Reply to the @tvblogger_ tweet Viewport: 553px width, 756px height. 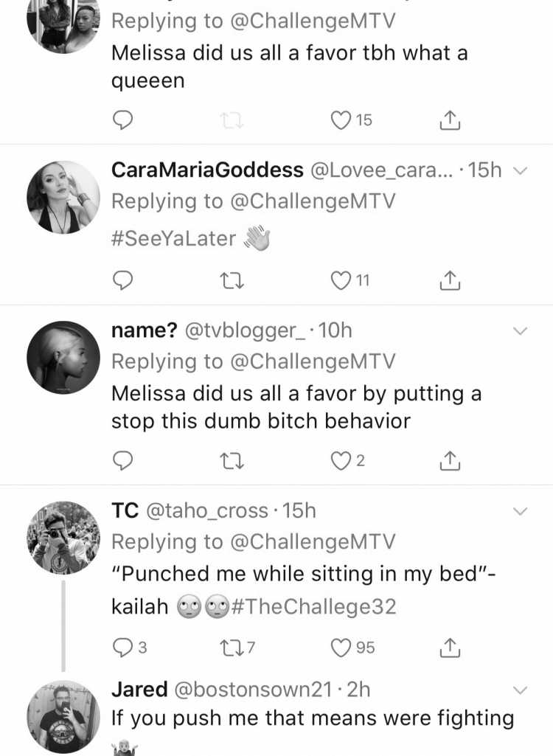(122, 461)
